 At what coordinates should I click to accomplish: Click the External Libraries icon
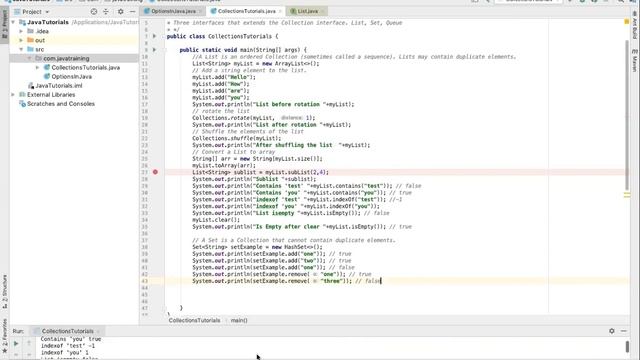(x=22, y=95)
